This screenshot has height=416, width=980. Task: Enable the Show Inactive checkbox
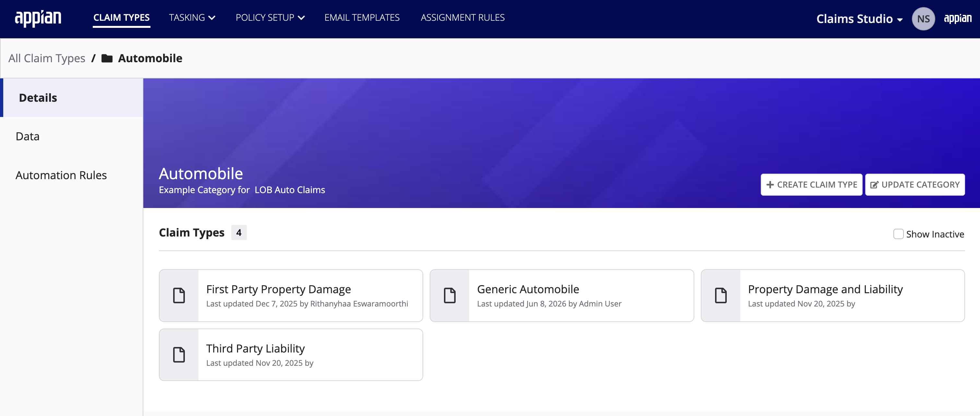tap(898, 234)
